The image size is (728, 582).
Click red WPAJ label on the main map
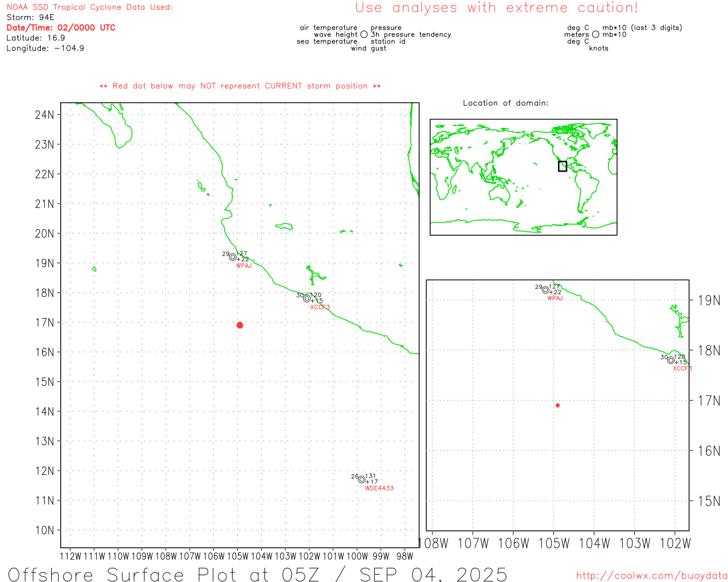point(244,266)
